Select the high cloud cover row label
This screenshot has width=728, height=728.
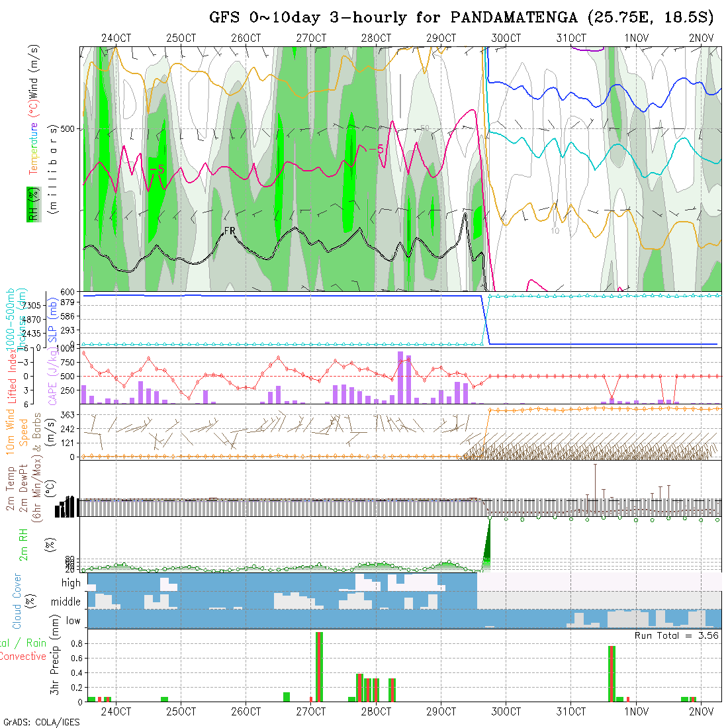(x=71, y=583)
